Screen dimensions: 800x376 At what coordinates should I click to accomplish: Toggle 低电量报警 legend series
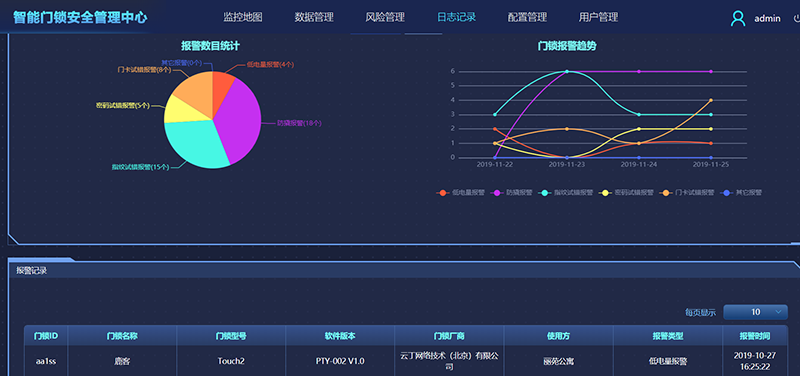click(460, 193)
